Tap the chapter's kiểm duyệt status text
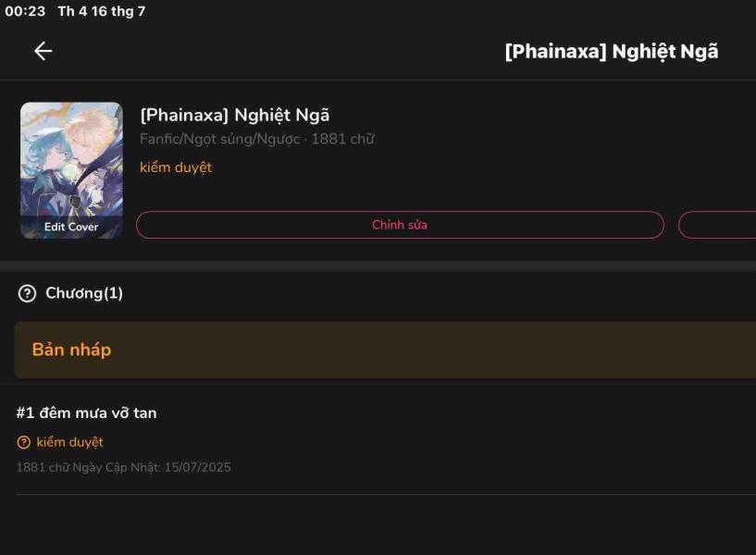The height and width of the screenshot is (555, 756). tap(69, 442)
